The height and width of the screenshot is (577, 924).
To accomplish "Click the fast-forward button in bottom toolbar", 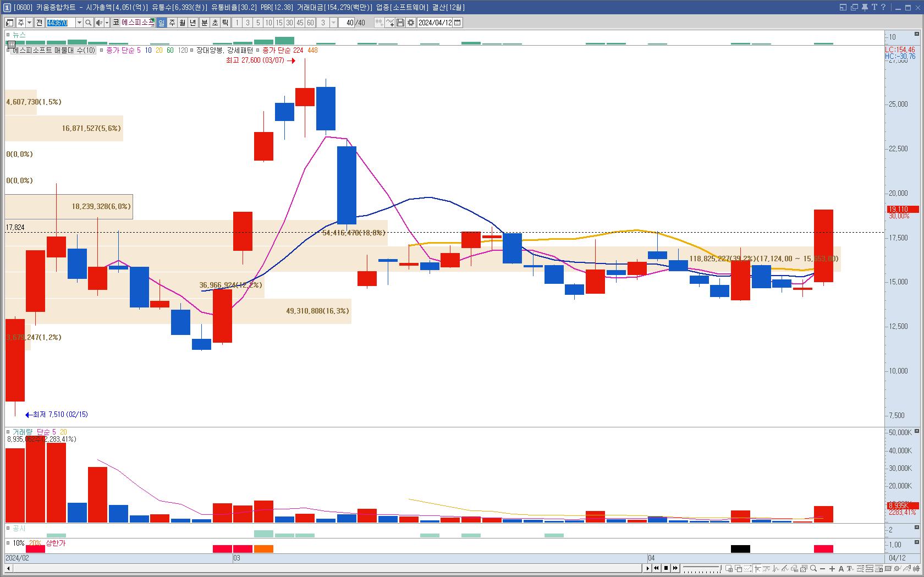I will [x=675, y=568].
